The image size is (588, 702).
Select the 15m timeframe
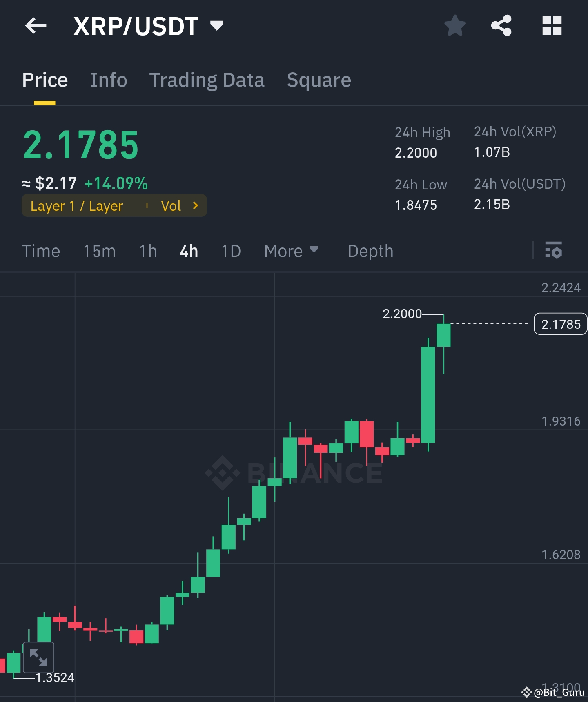click(99, 251)
